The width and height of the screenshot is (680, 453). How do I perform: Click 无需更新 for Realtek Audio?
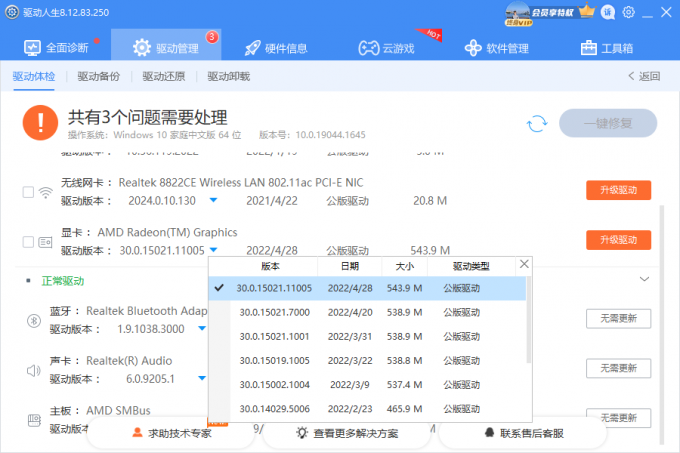(x=618, y=368)
